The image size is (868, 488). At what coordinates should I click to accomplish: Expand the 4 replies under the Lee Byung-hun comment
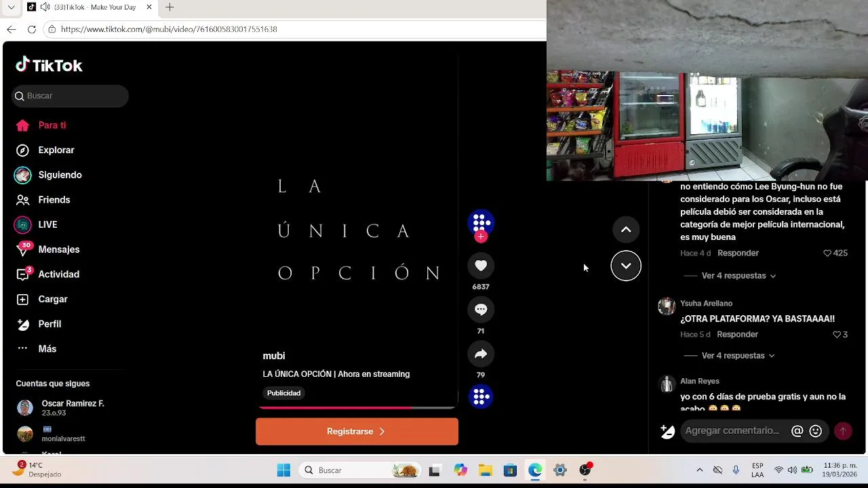pyautogui.click(x=738, y=276)
